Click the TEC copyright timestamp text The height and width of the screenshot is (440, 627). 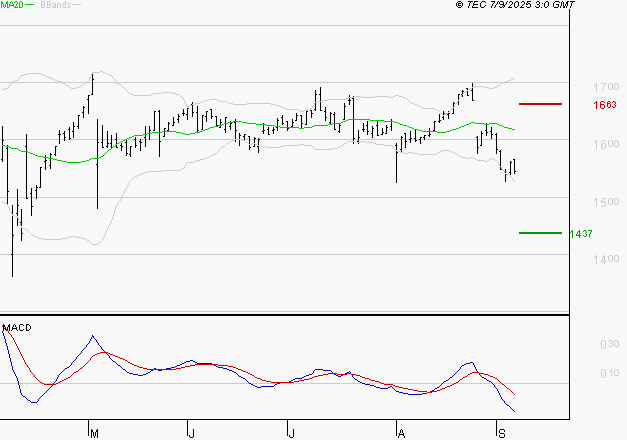click(x=515, y=5)
